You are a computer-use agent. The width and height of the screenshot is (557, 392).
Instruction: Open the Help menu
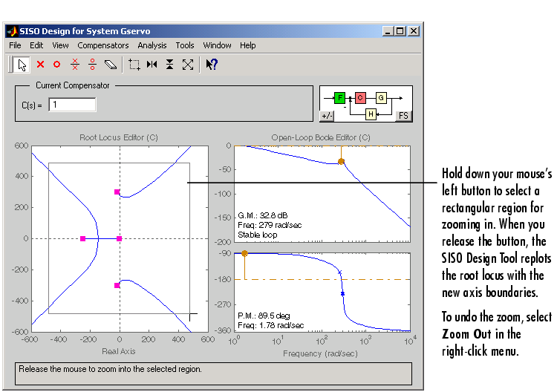click(247, 45)
